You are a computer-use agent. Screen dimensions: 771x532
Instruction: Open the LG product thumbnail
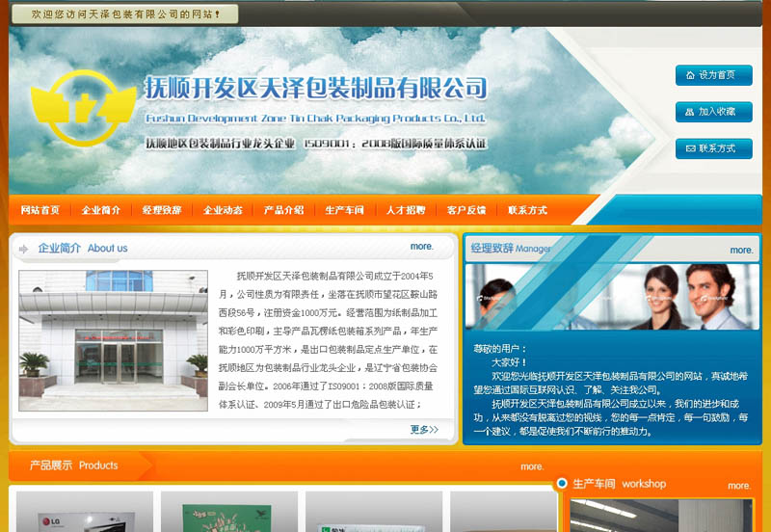click(85, 512)
